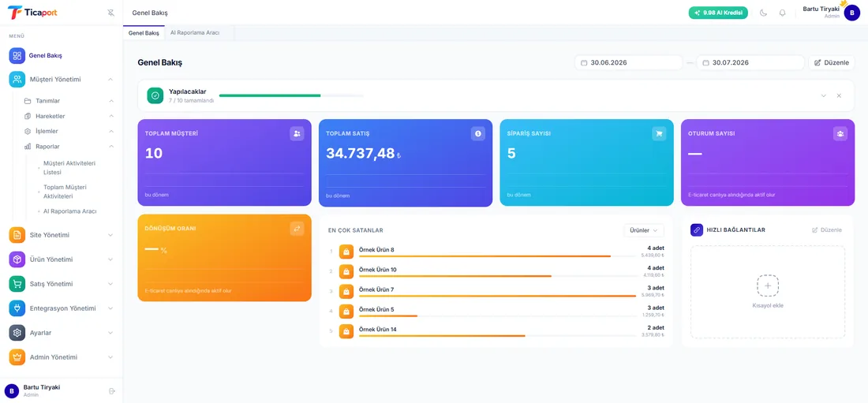Screen dimensions: 868x403
Task: Collapse the Tanımlar submenu
Action: click(x=111, y=101)
